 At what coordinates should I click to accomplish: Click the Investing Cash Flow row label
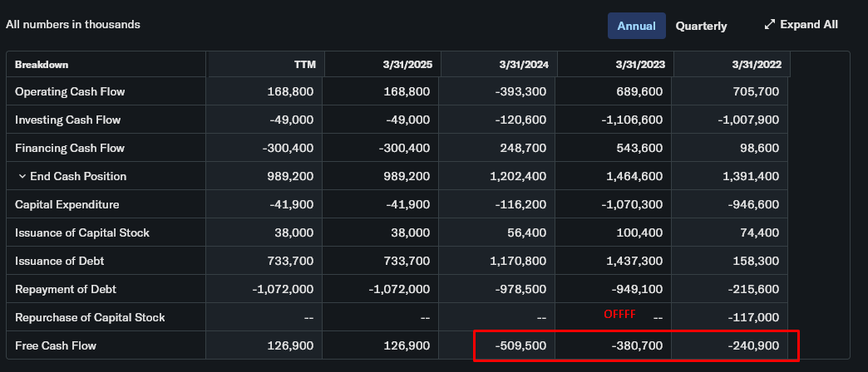pyautogui.click(x=67, y=120)
